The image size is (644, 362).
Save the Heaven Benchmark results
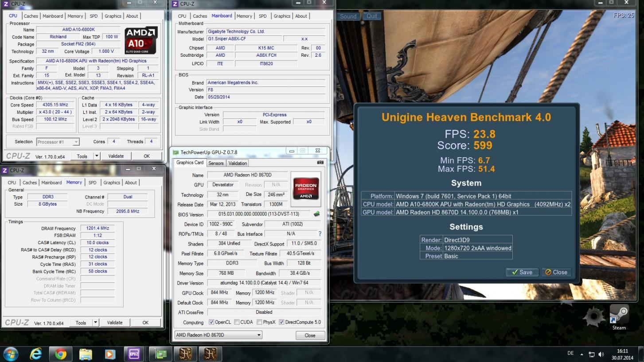522,272
